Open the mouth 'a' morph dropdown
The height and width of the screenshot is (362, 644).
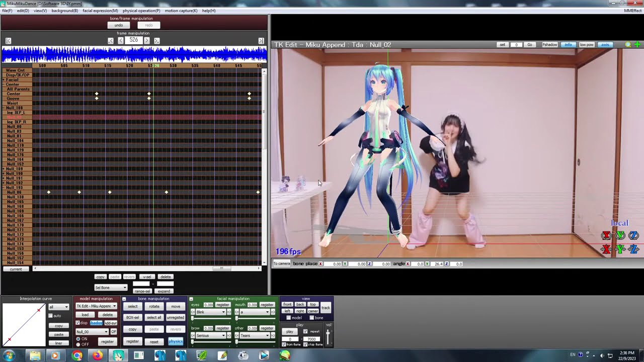pos(254,312)
